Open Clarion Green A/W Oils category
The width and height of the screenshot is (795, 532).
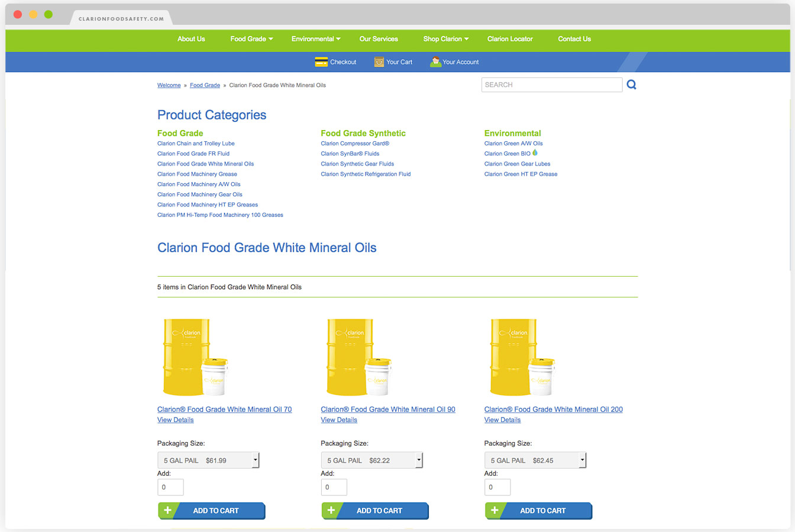513,143
